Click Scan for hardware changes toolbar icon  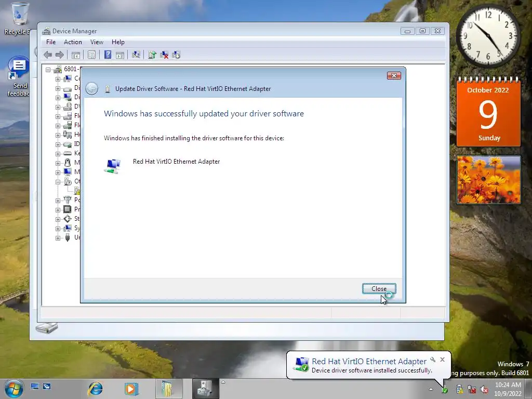[136, 55]
